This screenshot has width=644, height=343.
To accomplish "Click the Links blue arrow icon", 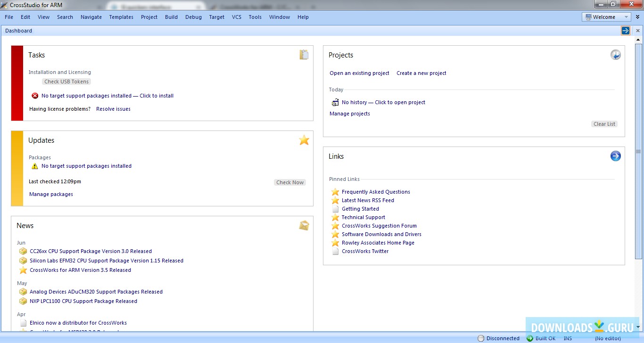I will (616, 156).
